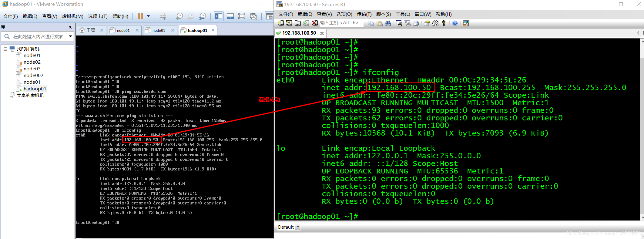
Task: Click the VMware console view icon at toolbar end
Action: click(x=269, y=16)
